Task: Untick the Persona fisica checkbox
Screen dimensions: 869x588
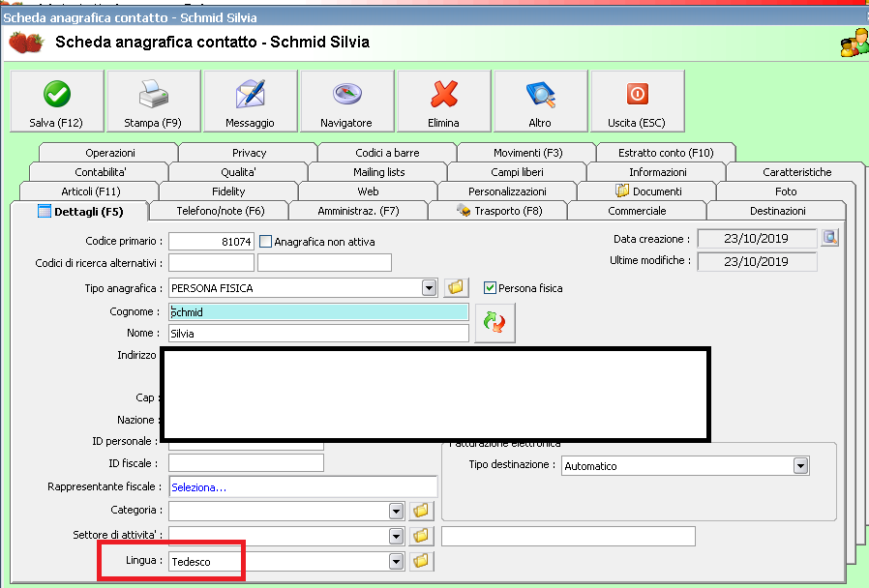Action: pos(490,288)
